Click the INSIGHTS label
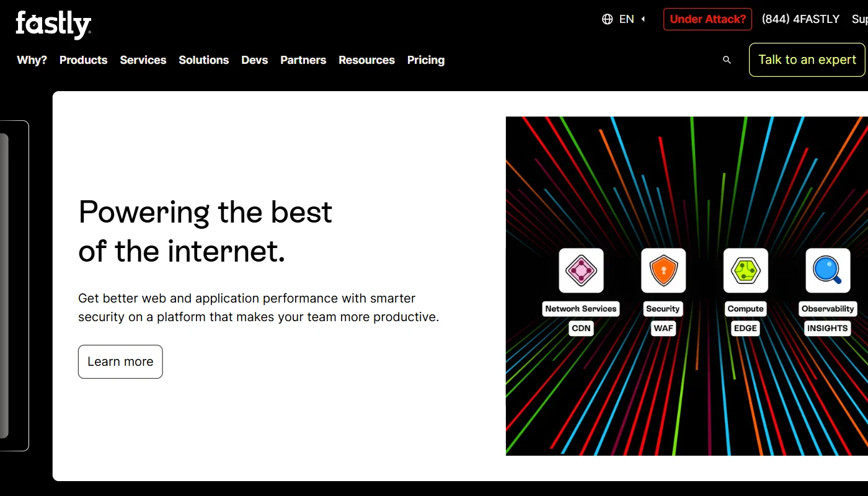The width and height of the screenshot is (868, 496). pos(828,328)
